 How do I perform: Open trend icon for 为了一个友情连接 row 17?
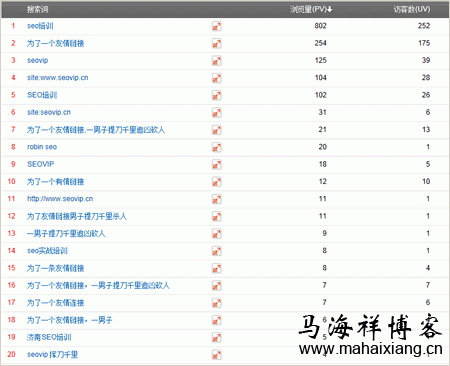pos(217,303)
